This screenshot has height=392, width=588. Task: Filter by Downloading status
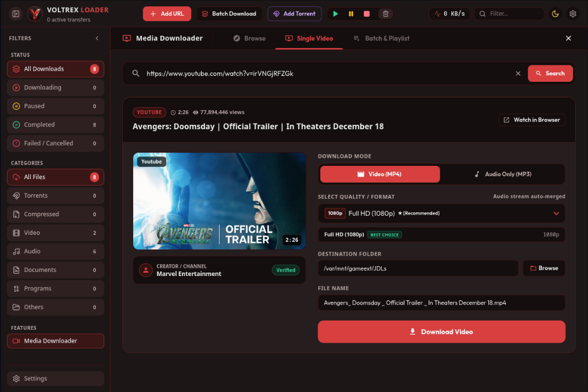[x=56, y=88]
